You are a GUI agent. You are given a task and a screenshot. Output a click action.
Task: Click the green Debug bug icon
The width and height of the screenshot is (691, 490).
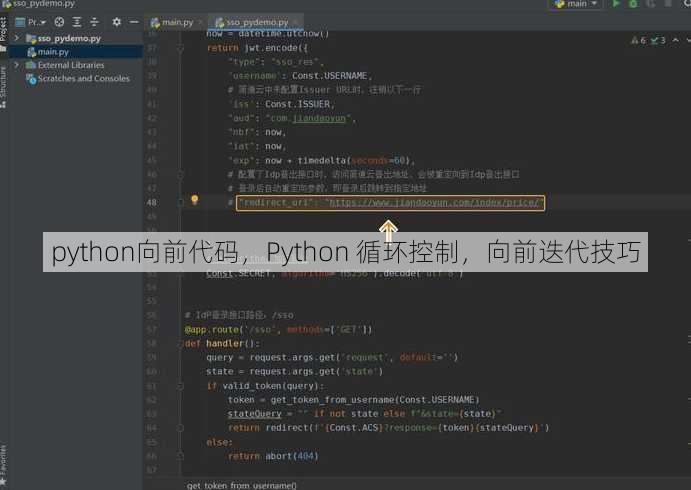(633, 4)
